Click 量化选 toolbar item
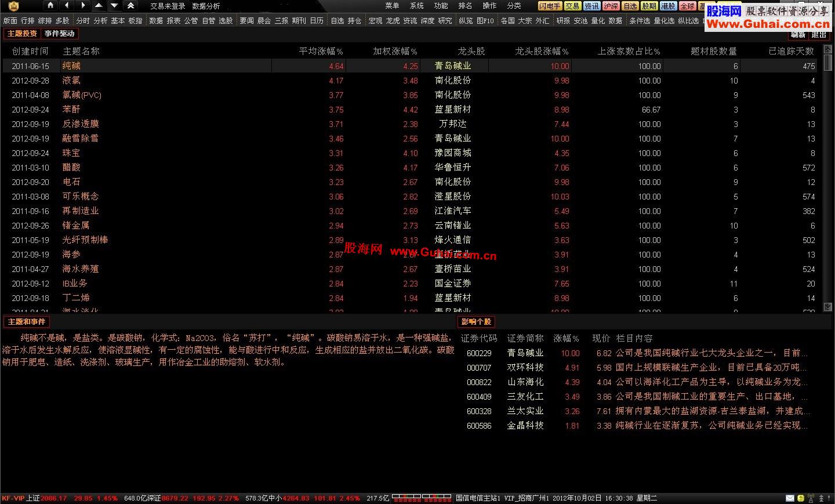The image size is (835, 504). [664, 20]
